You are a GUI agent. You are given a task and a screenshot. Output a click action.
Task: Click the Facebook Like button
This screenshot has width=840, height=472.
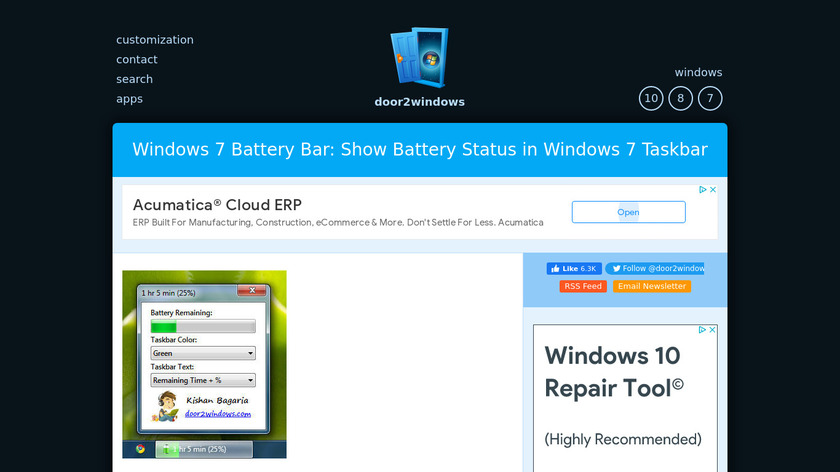click(574, 268)
